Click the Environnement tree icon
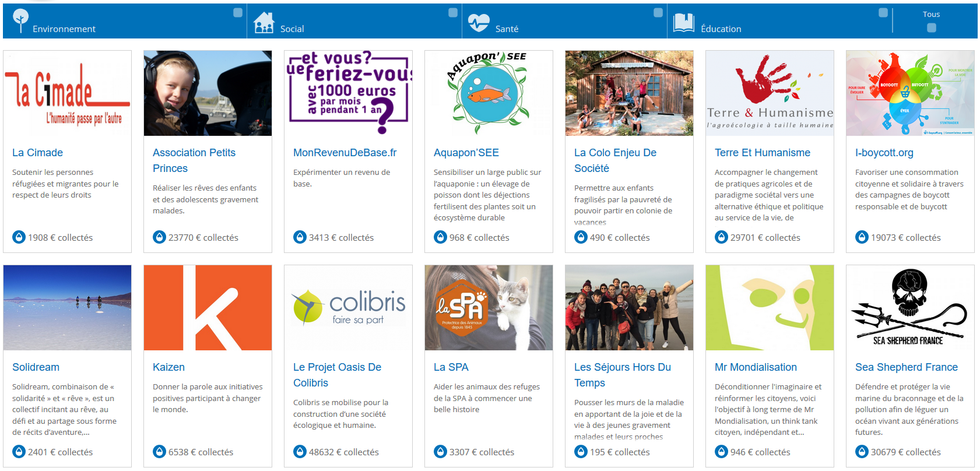Screen dimensions: 980x471 pyautogui.click(x=20, y=22)
